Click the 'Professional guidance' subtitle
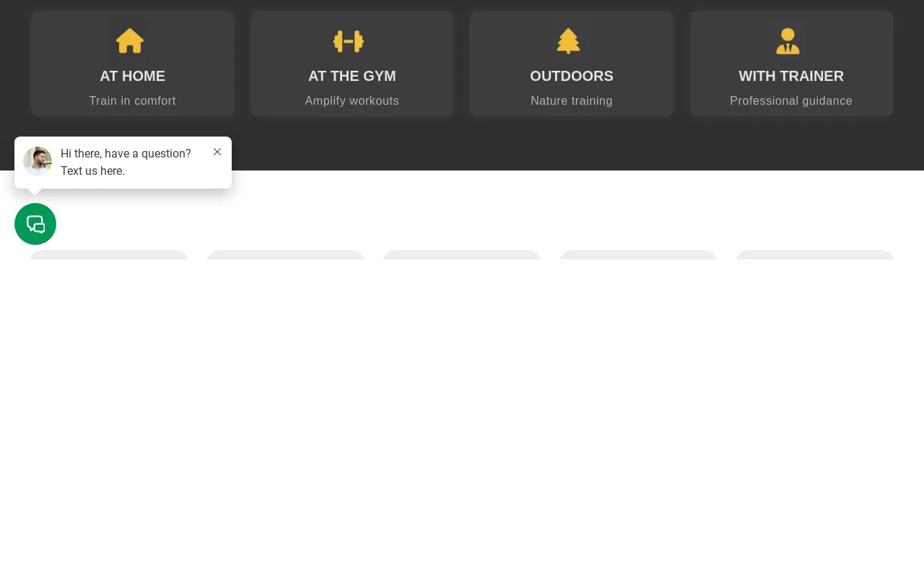The width and height of the screenshot is (924, 578). 790,101
